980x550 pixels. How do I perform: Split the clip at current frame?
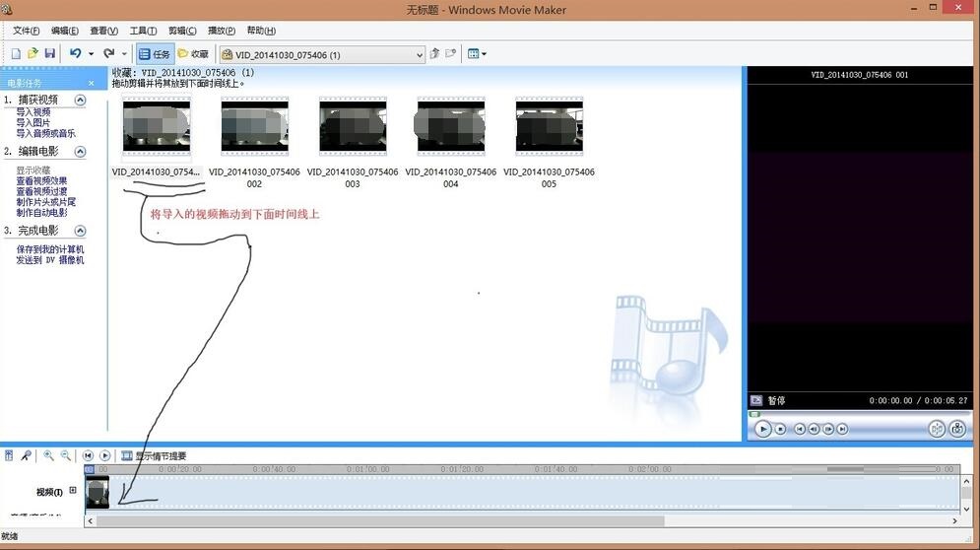937,429
